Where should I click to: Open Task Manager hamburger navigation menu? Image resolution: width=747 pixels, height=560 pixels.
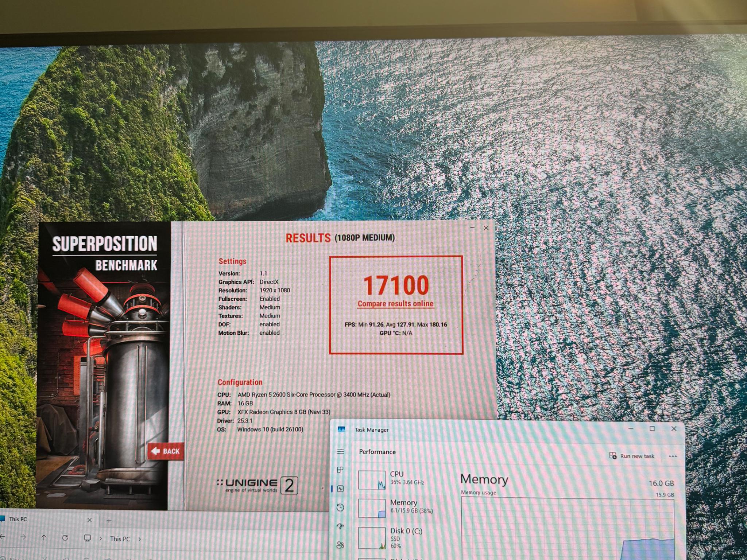pos(340,452)
